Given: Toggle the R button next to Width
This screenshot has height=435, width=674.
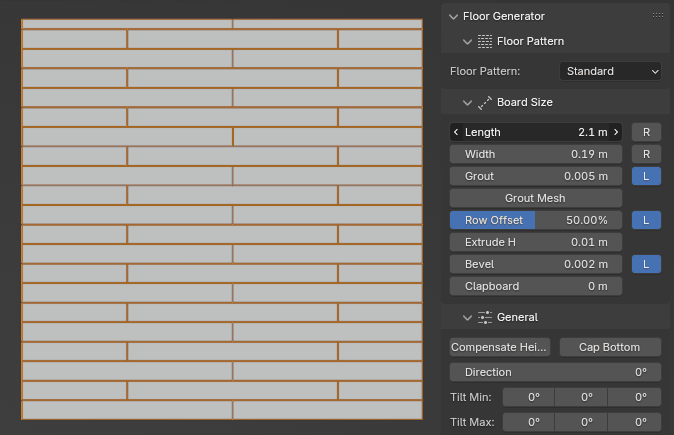Looking at the screenshot, I should pos(646,154).
